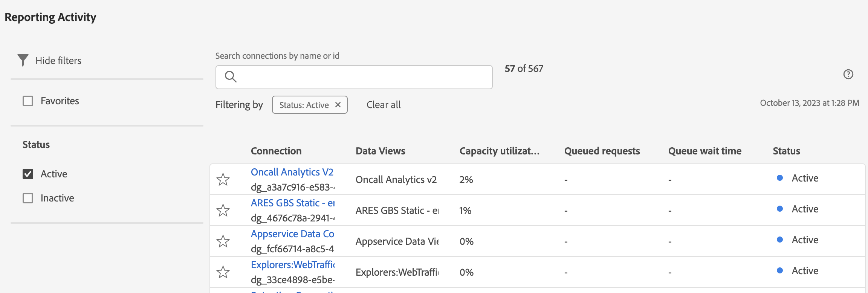Enable the Favorites checkbox
This screenshot has width=868, height=293.
coord(28,101)
